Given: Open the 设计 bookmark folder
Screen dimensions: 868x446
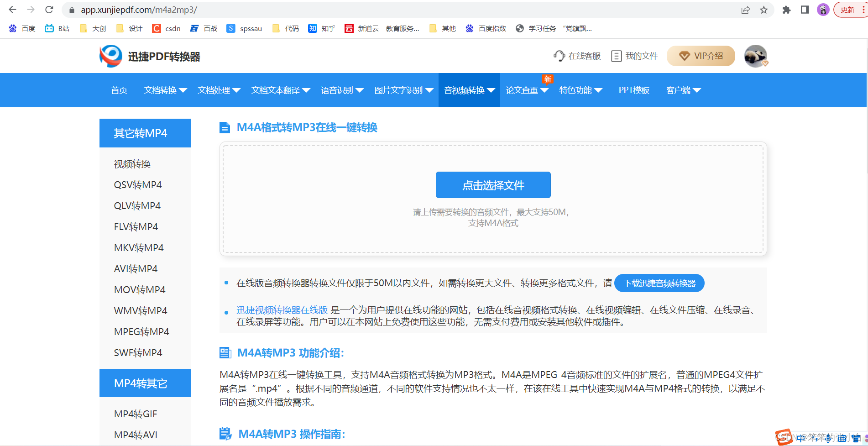Looking at the screenshot, I should click(x=129, y=28).
